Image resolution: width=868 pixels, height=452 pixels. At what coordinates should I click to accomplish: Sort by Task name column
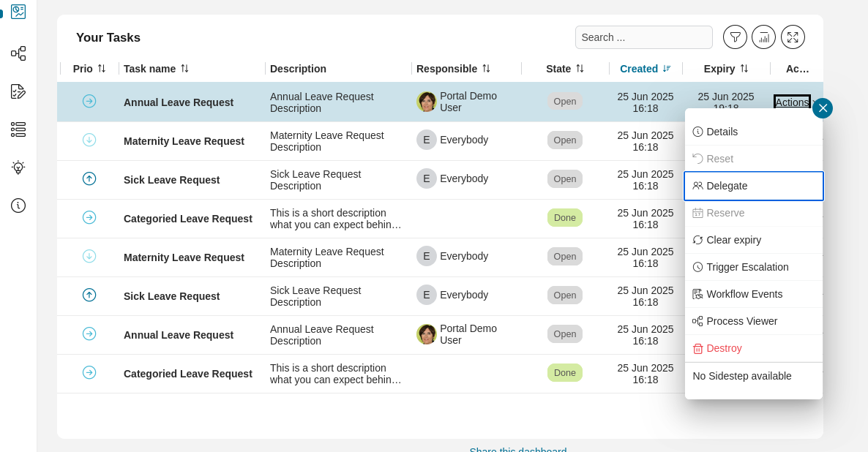click(185, 69)
